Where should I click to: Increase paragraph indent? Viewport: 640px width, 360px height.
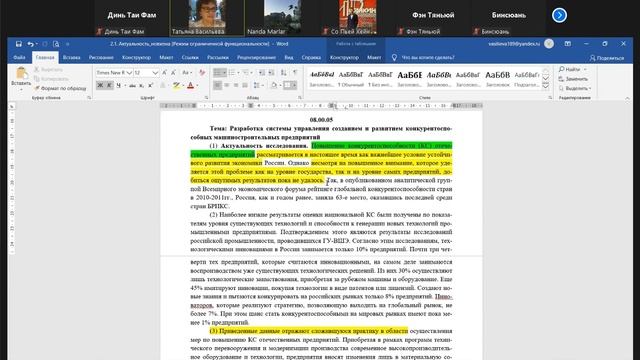point(271,73)
